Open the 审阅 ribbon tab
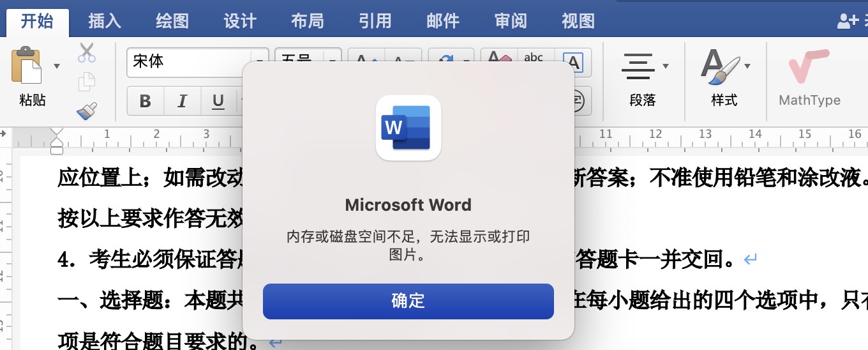 click(x=511, y=21)
